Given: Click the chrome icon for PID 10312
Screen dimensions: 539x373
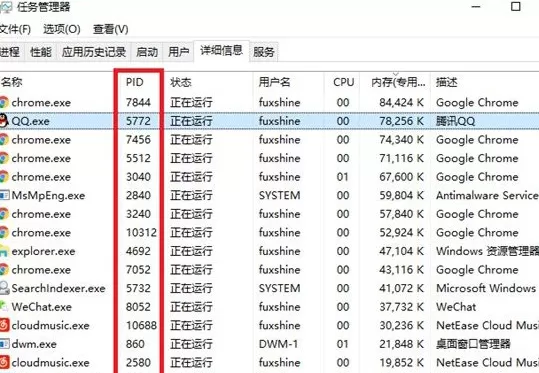Looking at the screenshot, I should (4, 232).
